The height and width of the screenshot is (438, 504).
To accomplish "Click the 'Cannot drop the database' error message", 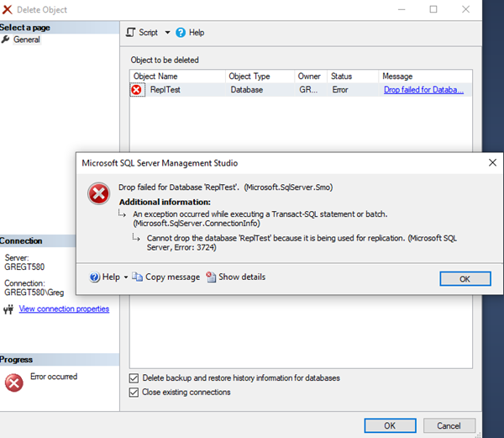I will coord(302,242).
